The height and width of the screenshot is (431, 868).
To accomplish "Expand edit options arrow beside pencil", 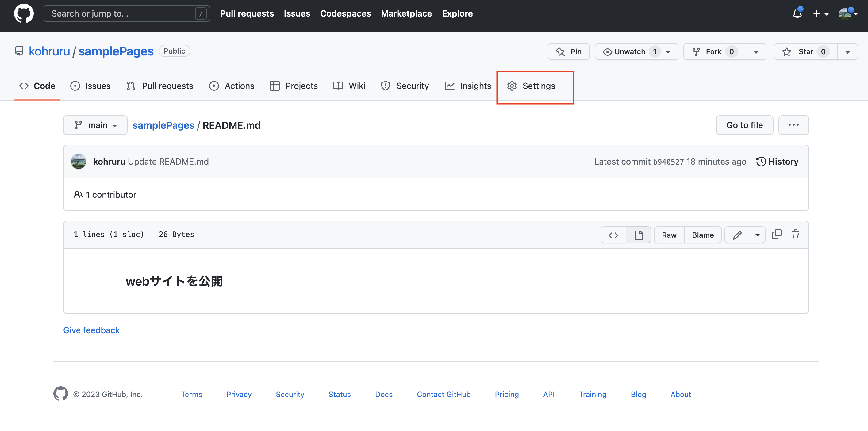I will coord(757,235).
